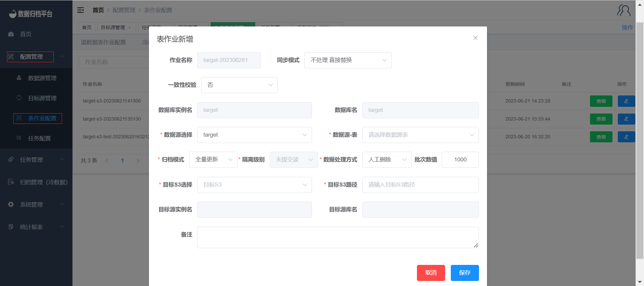Image resolution: width=644 pixels, height=286 pixels.
Task: Click the 数据源管理 user icon
Action: [19, 78]
